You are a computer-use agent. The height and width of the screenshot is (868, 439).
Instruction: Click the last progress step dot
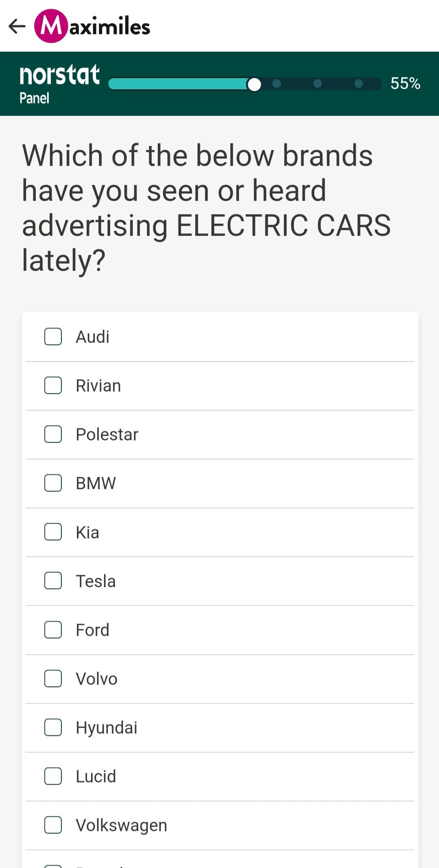(359, 83)
